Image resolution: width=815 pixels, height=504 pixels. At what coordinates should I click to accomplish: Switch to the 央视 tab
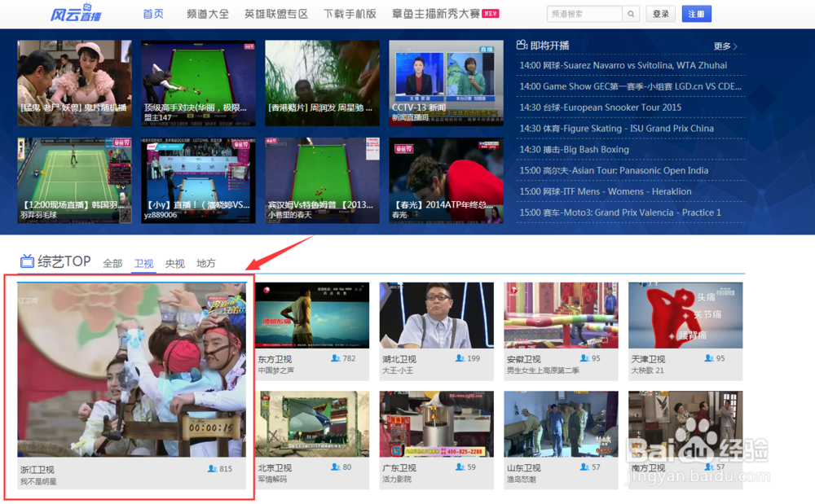click(174, 264)
